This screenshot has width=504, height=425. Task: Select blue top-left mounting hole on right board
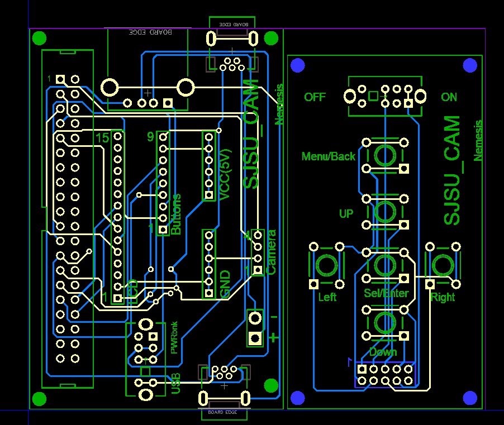(x=298, y=65)
